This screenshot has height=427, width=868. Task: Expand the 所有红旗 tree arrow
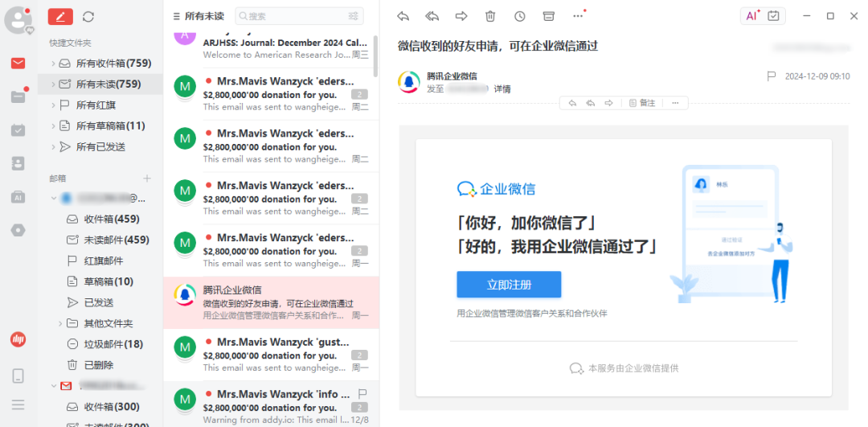coord(53,105)
